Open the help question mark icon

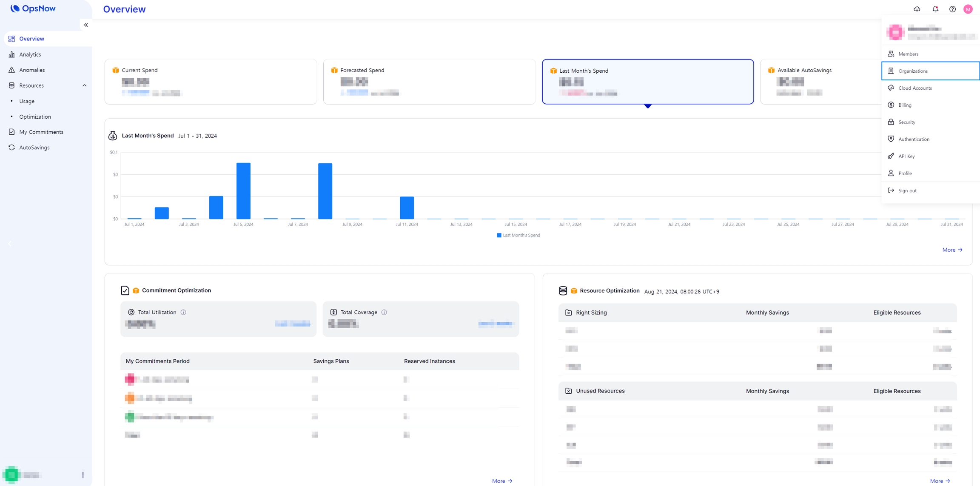pos(952,9)
